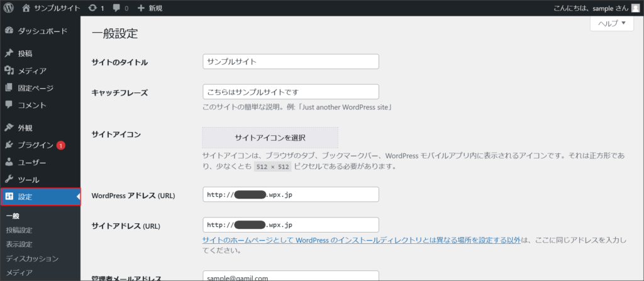Screen dimensions: 644x281
Task: Click the plus icon for 新規
Action: pyautogui.click(x=142, y=8)
